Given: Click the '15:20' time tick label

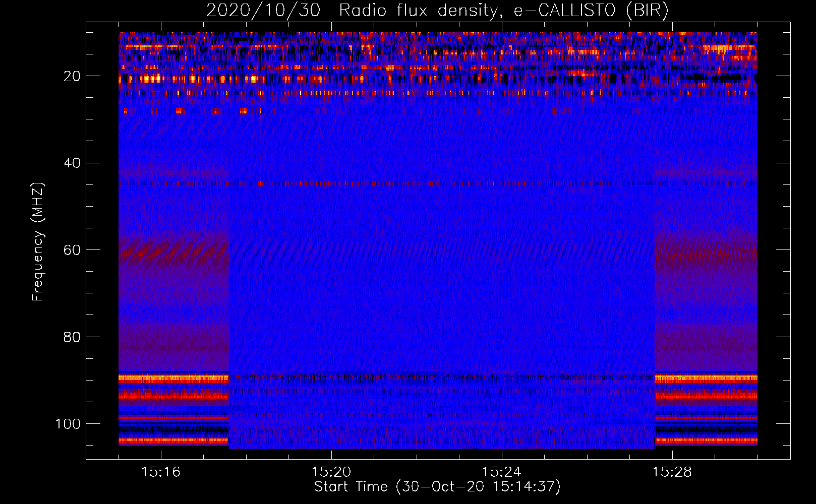Looking at the screenshot, I should click(331, 472).
